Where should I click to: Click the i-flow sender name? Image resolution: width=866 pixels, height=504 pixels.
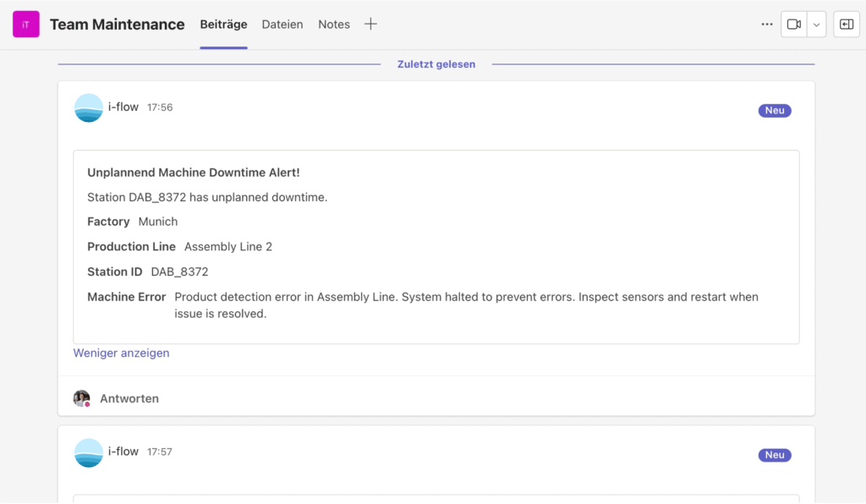point(123,107)
